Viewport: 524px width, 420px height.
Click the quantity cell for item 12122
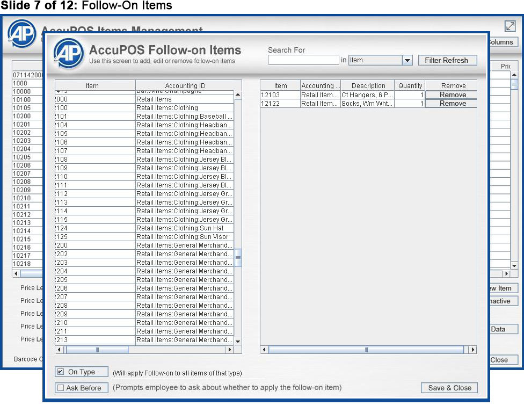tap(410, 104)
